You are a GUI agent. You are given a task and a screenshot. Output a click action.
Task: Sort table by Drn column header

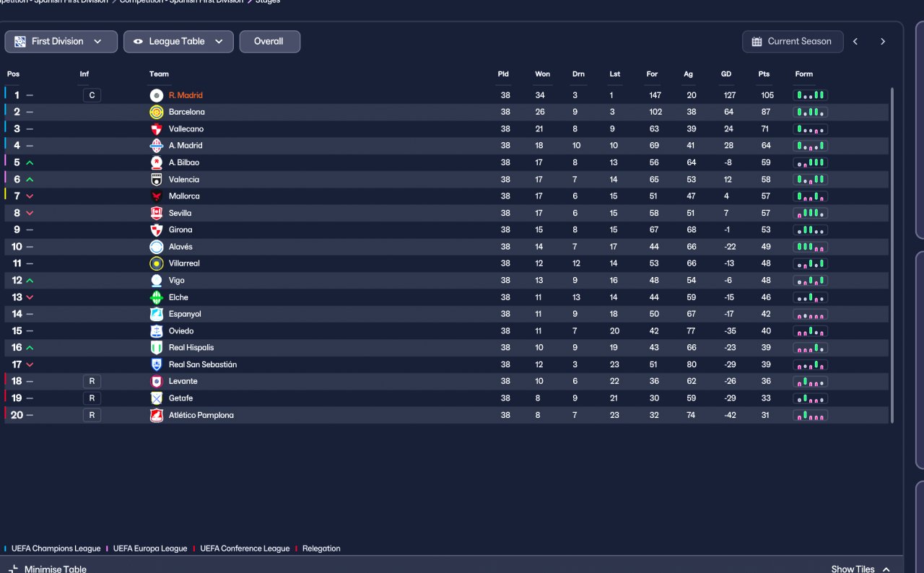coord(579,74)
